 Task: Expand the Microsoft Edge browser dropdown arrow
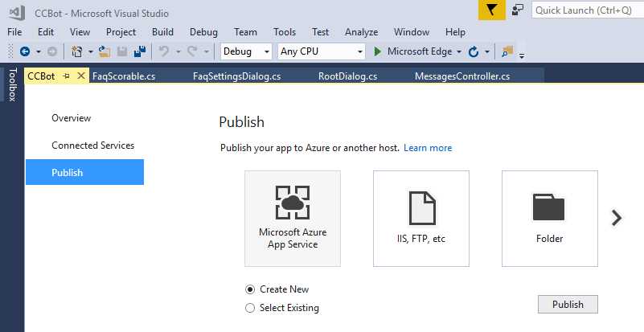click(x=459, y=51)
